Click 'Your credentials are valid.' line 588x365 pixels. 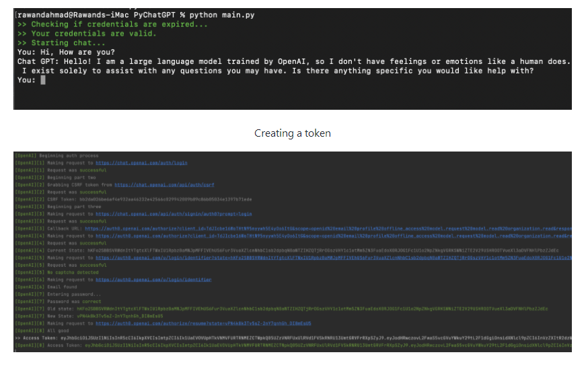tap(87, 34)
